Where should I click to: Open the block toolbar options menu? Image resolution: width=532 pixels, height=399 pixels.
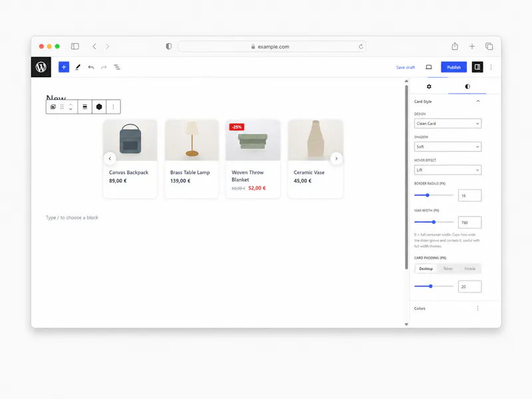click(x=113, y=107)
